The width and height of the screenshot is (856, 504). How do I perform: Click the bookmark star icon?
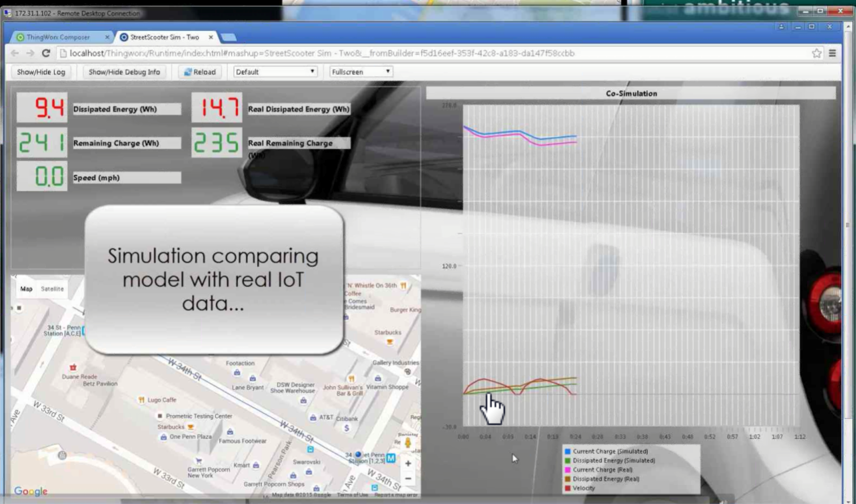pos(816,53)
